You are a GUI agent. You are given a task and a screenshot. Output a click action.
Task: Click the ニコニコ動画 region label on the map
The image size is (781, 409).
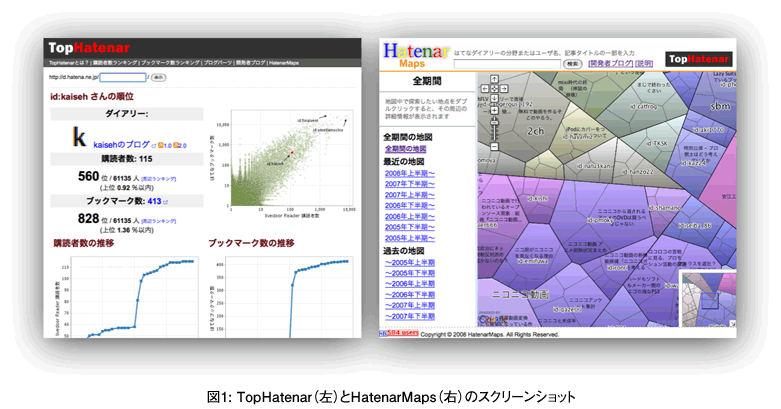520,294
